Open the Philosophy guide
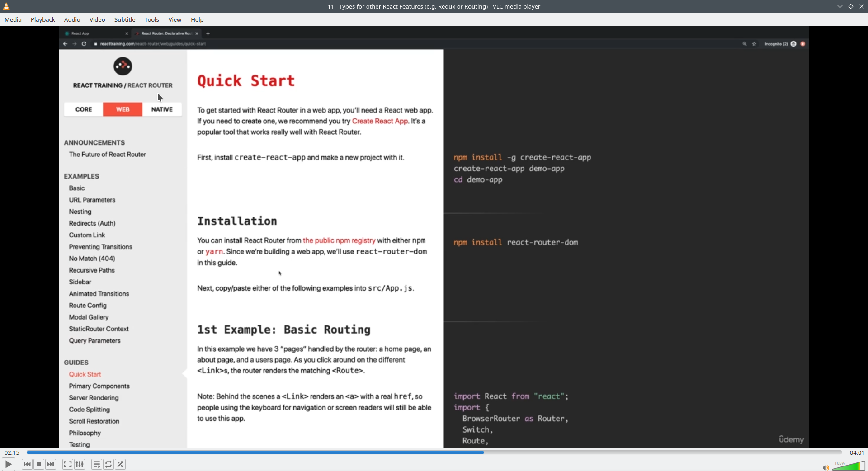 coord(85,433)
